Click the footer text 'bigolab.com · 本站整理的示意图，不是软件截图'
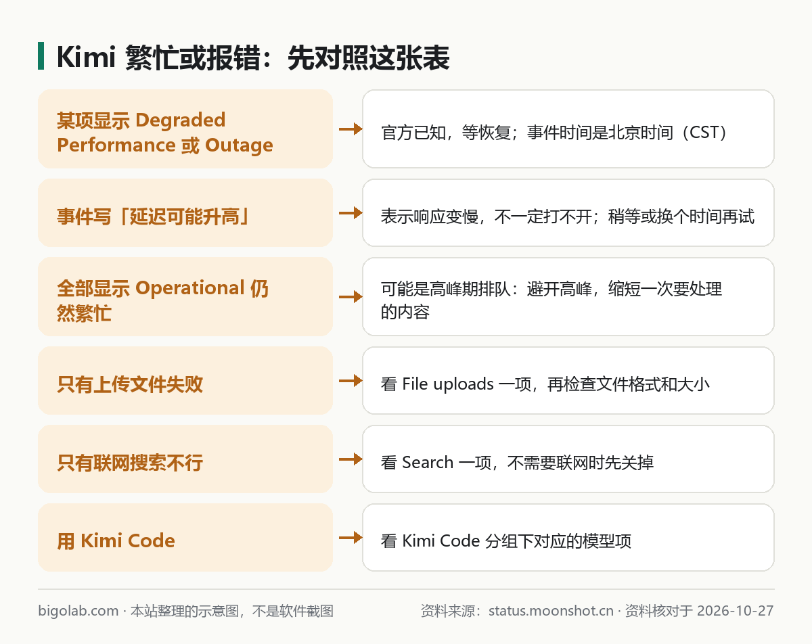The image size is (812, 644). [186, 611]
